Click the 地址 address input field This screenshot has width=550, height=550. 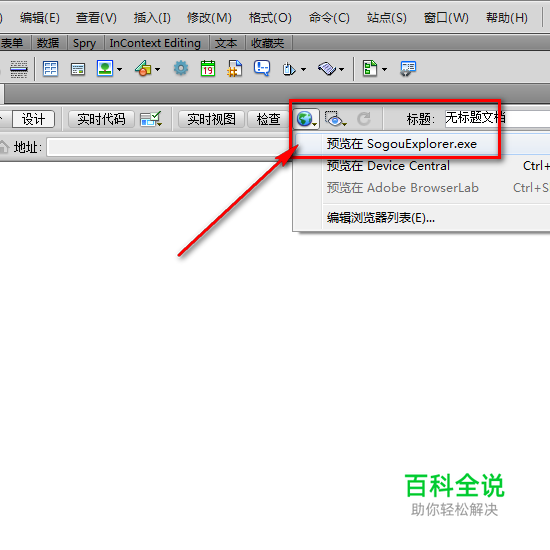169,147
